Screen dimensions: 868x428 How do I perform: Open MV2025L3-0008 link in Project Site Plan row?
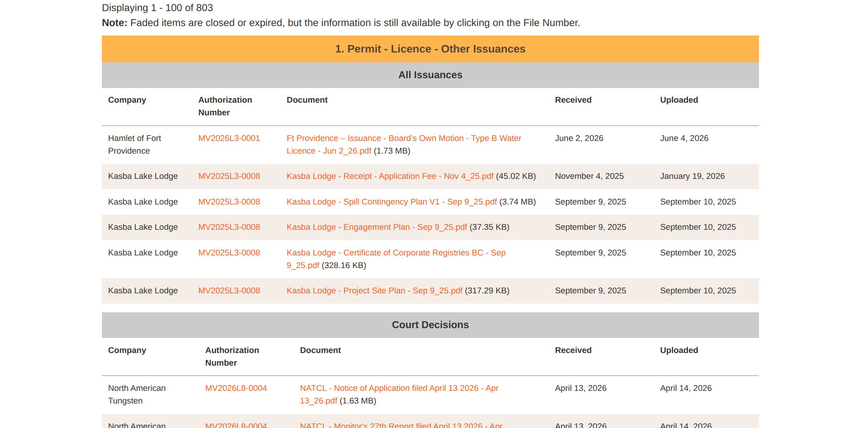click(229, 291)
